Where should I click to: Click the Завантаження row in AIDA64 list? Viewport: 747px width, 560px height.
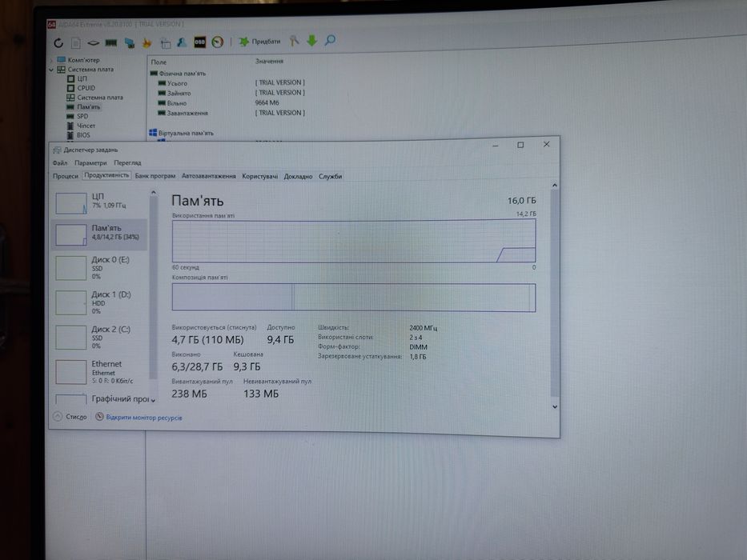231,113
